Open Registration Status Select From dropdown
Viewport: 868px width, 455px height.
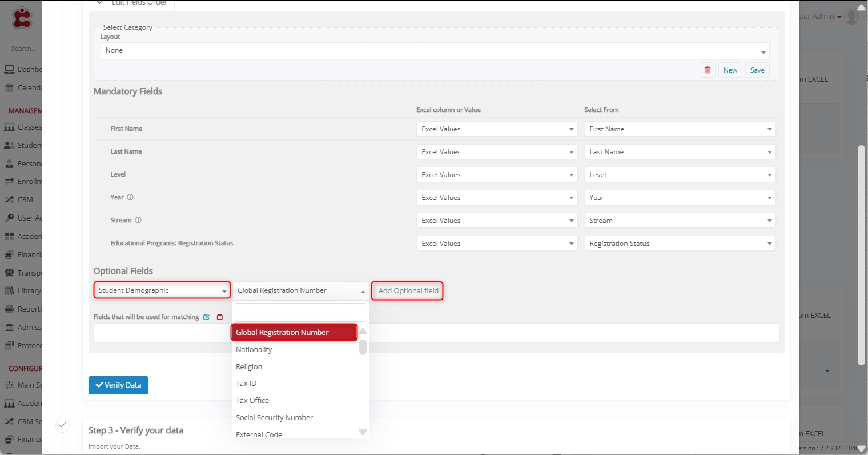[x=680, y=244]
